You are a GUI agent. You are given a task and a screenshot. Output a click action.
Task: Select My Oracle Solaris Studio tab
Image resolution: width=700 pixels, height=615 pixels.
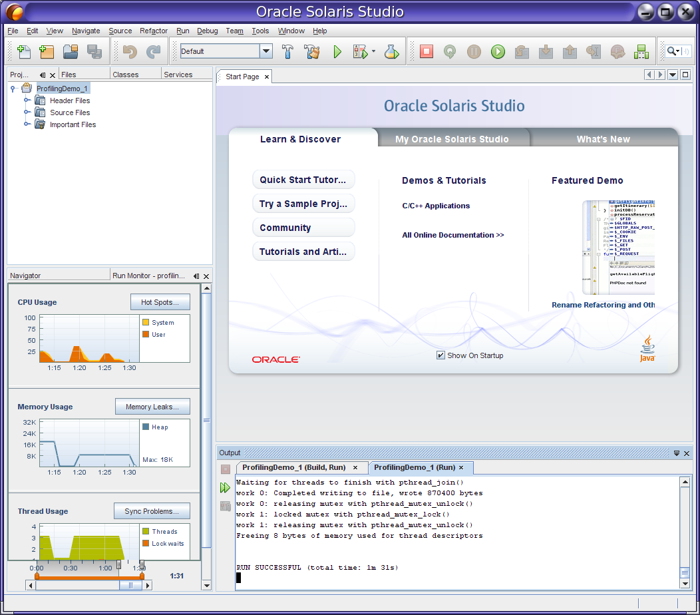coord(452,139)
